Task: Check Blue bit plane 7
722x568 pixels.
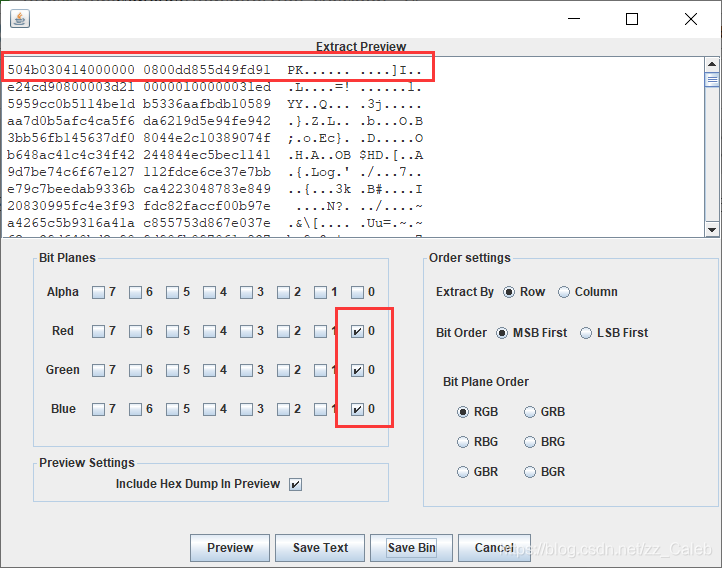Action: click(98, 409)
